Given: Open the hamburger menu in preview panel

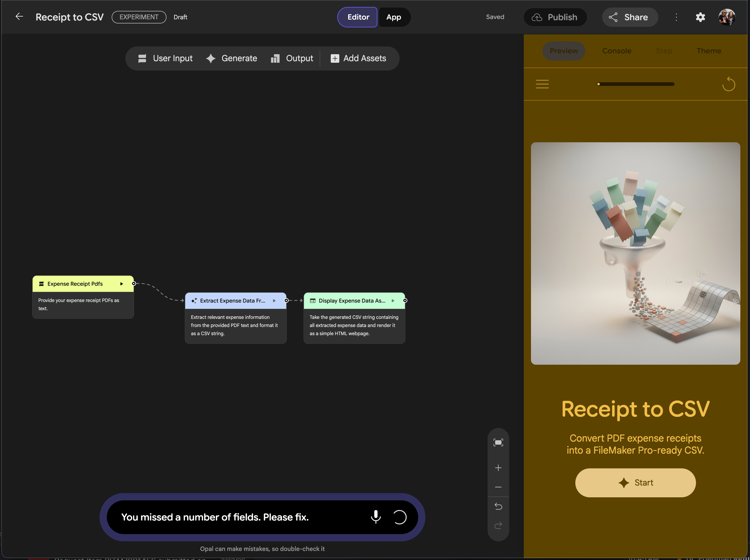Looking at the screenshot, I should tap(542, 84).
